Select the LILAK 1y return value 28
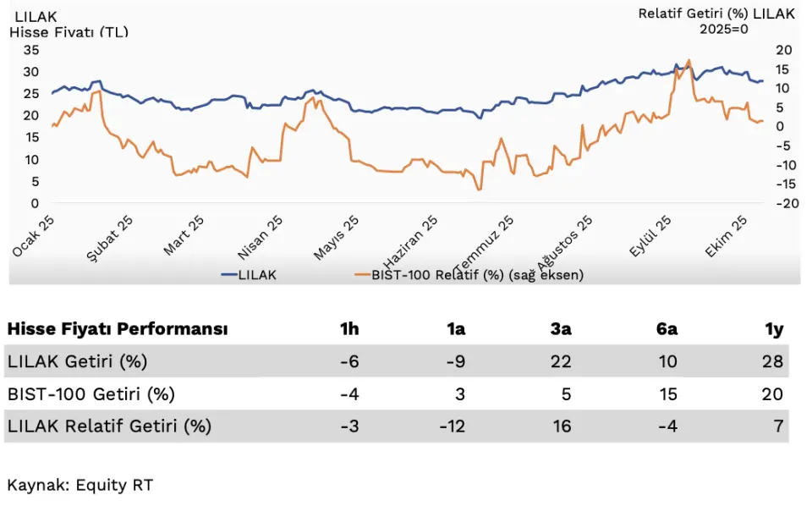Viewport: 812px width, 506px height. (x=772, y=361)
